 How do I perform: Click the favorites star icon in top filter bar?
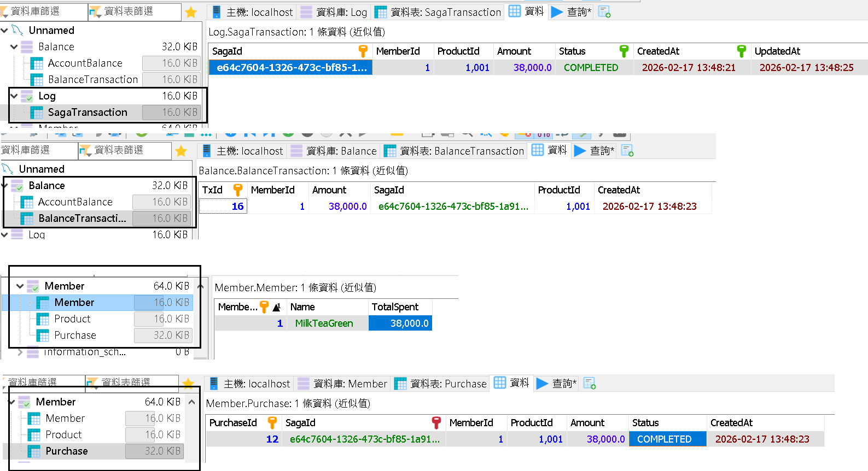(191, 12)
